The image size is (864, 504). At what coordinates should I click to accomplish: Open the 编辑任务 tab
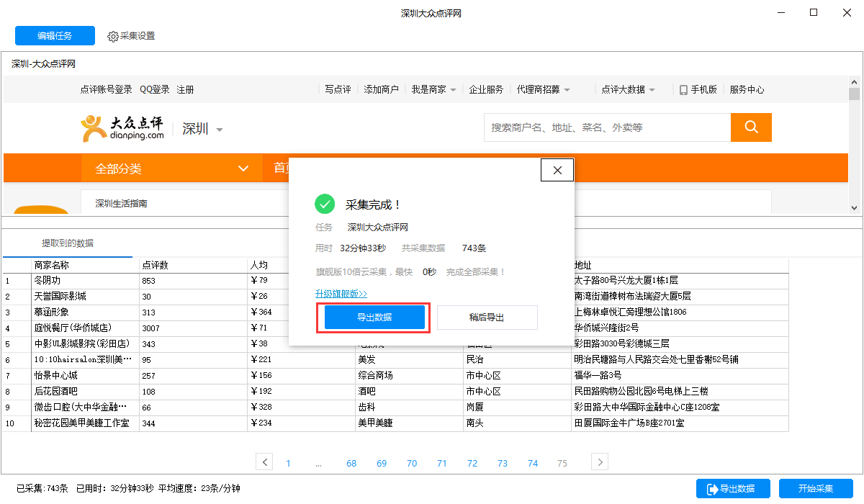pos(55,36)
